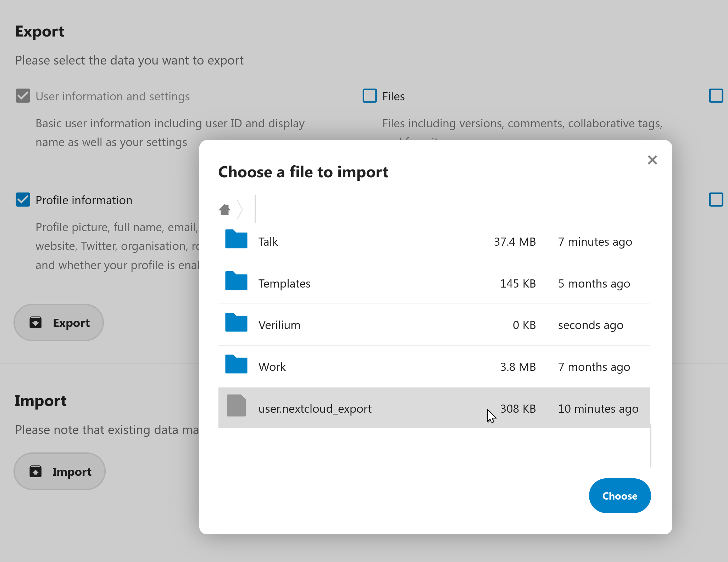Click the file list scrollbar
Viewport: 728px width, 562px height.
point(651,445)
